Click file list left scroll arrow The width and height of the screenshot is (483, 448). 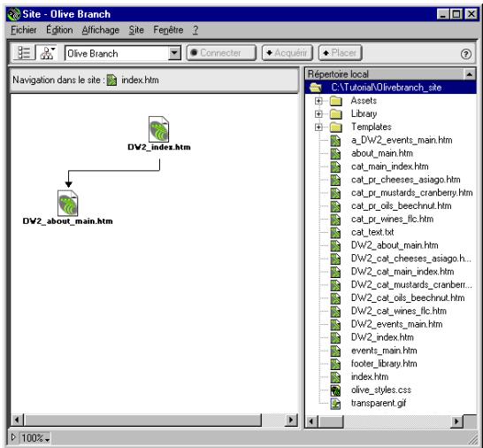pos(311,421)
